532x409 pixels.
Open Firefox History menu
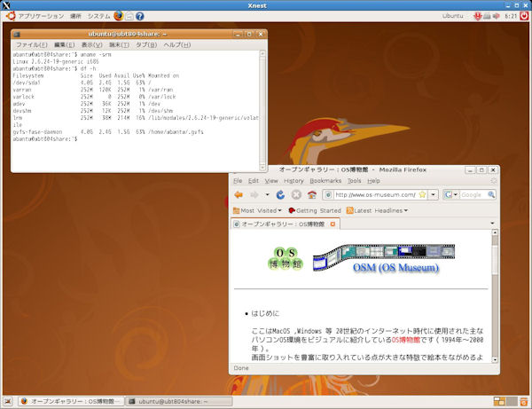[293, 181]
